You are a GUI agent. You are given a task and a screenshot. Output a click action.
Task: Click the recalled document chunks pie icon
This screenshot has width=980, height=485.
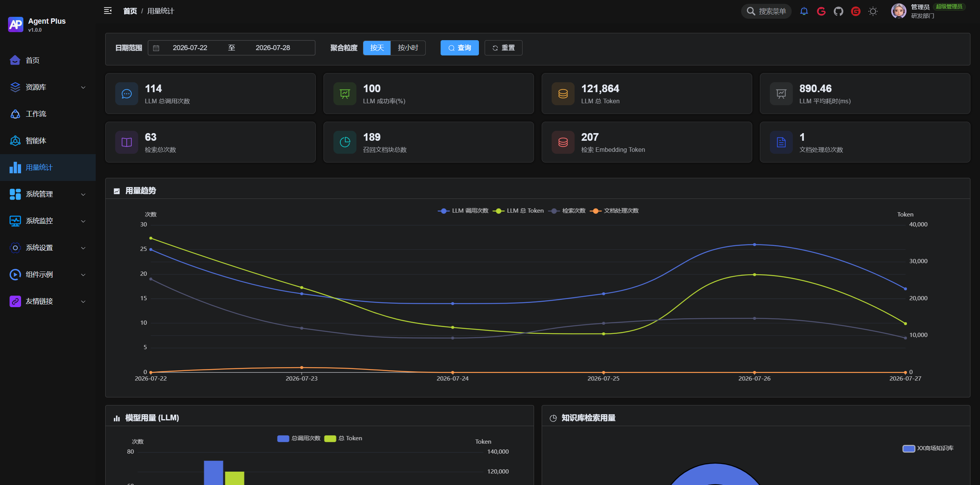(x=345, y=142)
